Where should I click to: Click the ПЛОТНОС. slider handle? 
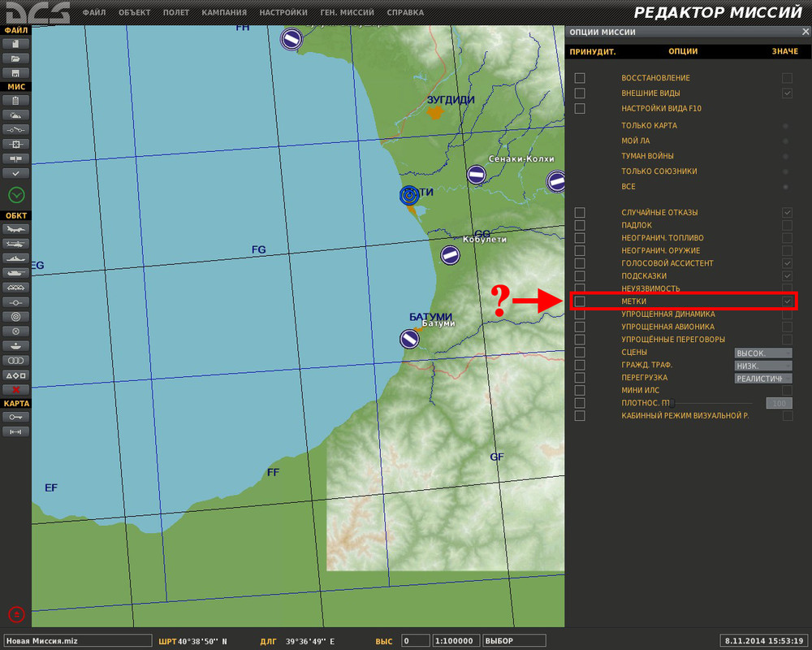[672, 403]
